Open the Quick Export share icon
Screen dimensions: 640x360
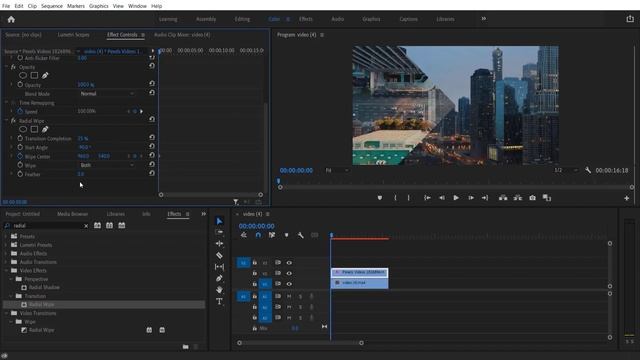point(630,19)
